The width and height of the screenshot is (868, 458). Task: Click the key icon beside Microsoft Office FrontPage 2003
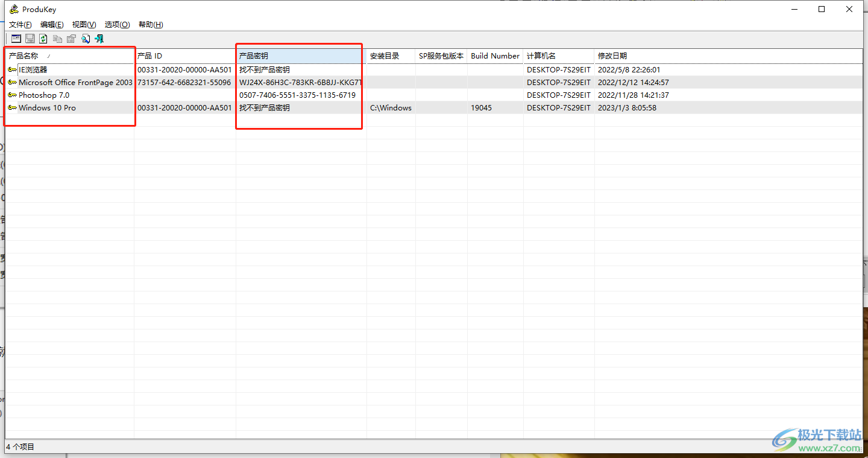tap(12, 82)
